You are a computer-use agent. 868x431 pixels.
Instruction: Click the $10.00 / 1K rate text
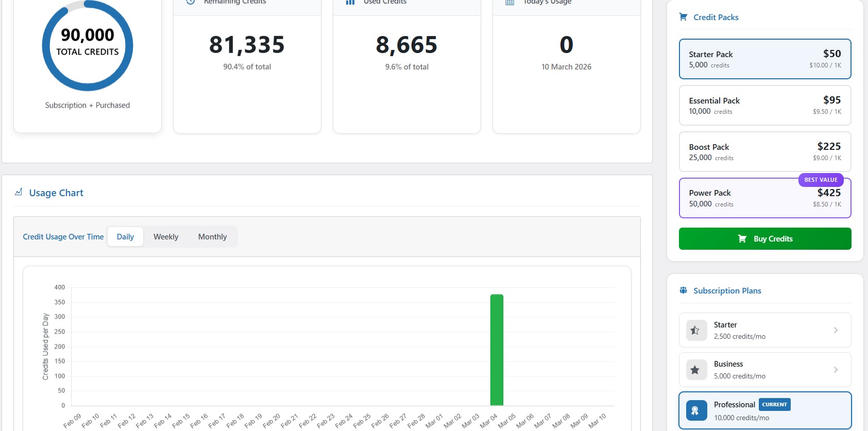(825, 65)
